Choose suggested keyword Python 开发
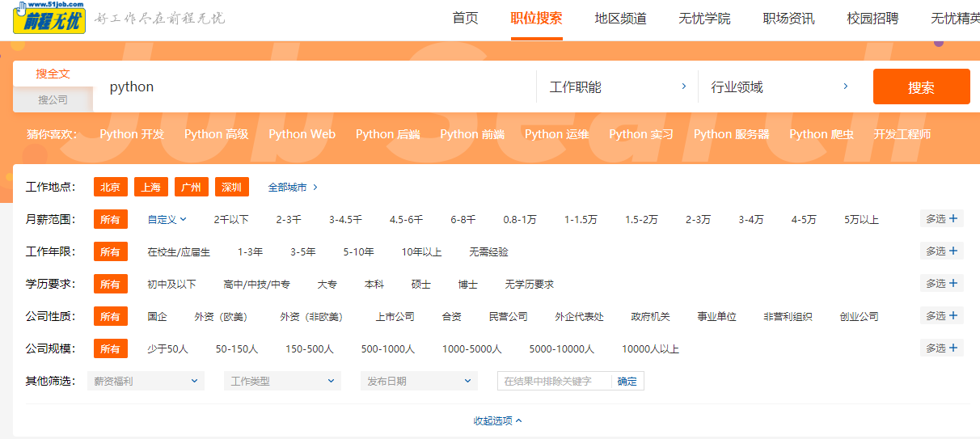This screenshot has width=980, height=439. [132, 134]
